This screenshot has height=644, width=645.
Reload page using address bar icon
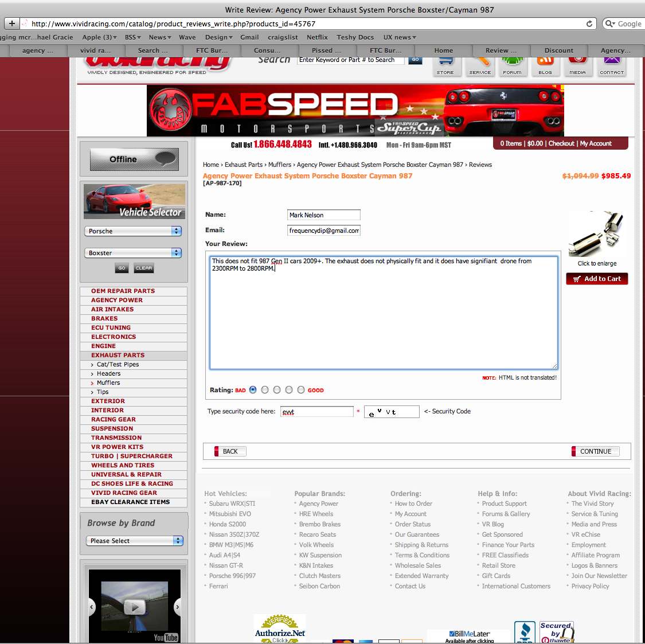589,24
